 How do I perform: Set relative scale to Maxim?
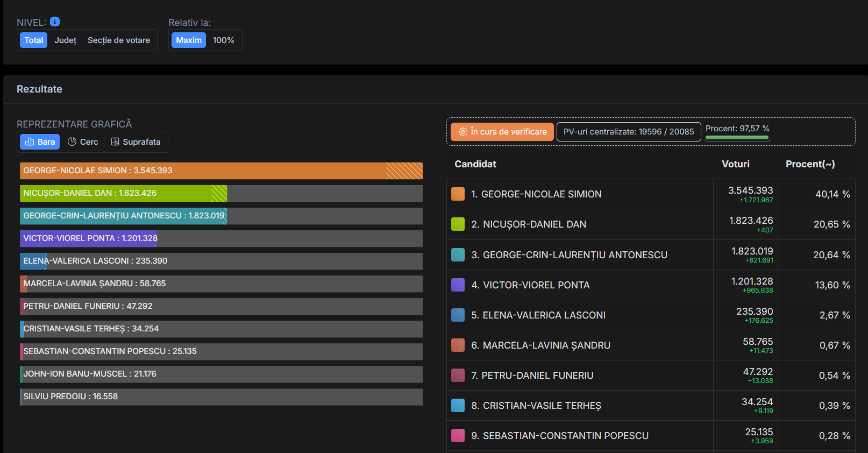pyautogui.click(x=189, y=40)
